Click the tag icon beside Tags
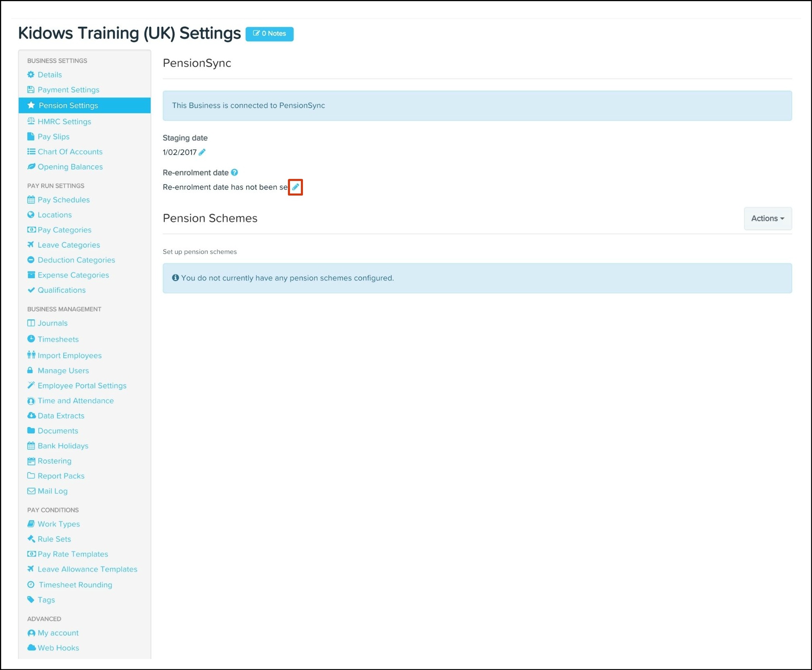Screen dimensions: 812x670 (x=31, y=600)
